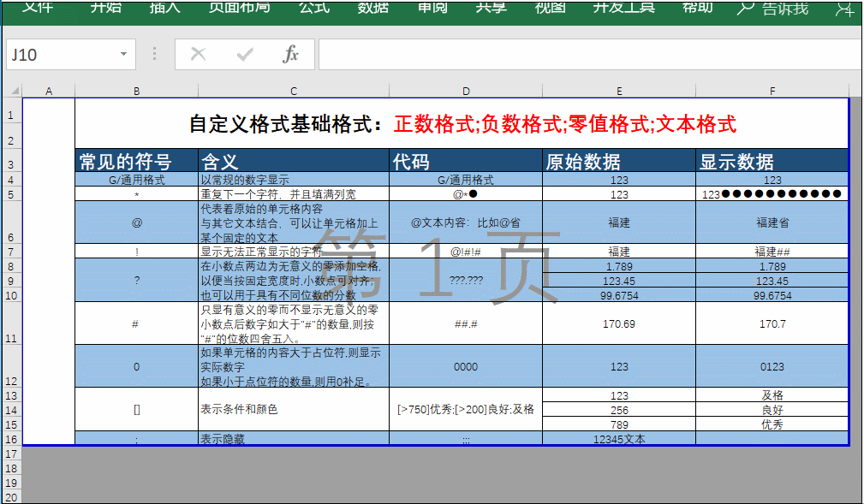864x504 pixels.
Task: Click cell 表示隐藏 in row 16
Action: [294, 439]
